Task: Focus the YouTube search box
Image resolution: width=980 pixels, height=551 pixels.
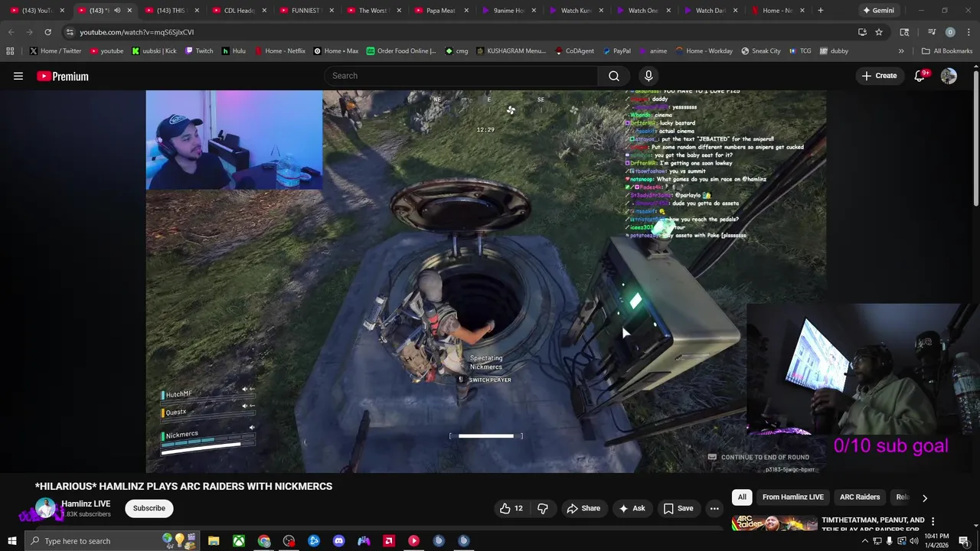Action: click(x=461, y=76)
